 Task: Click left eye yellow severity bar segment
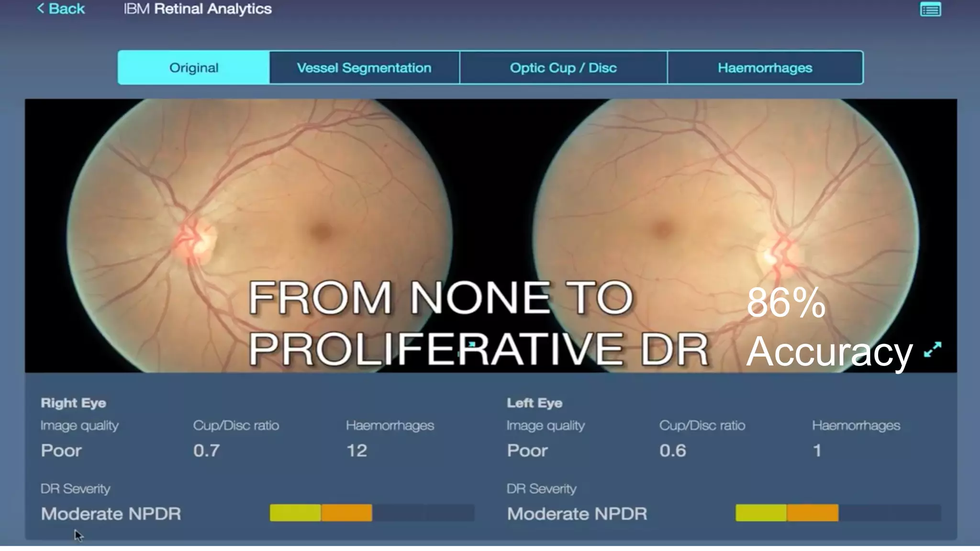pos(761,513)
